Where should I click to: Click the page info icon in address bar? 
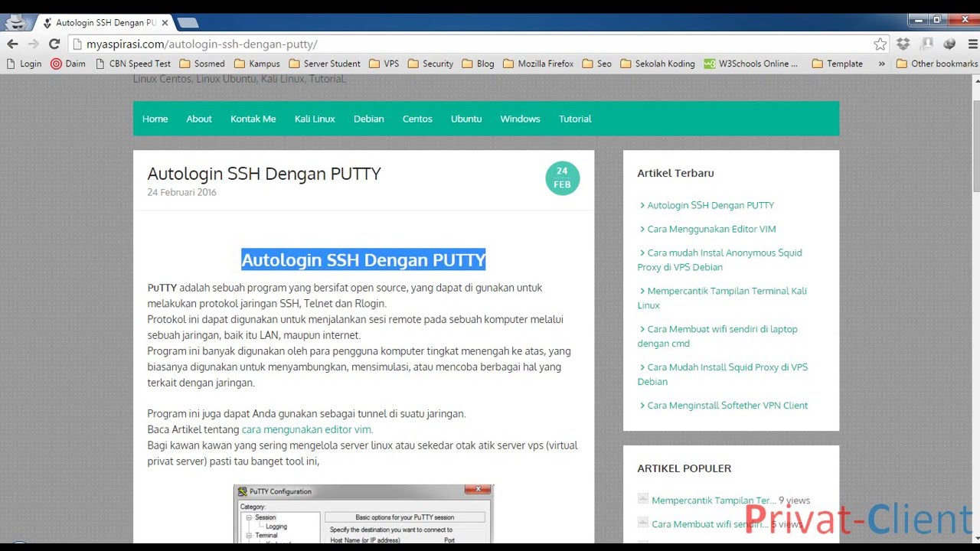click(77, 44)
